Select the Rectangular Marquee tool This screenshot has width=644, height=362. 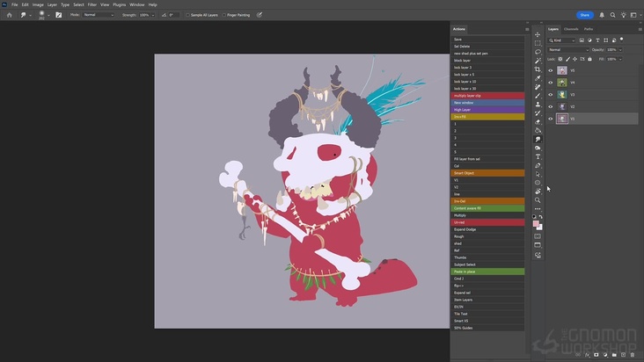pyautogui.click(x=538, y=43)
